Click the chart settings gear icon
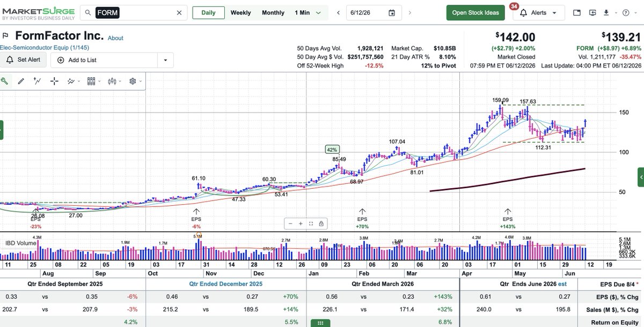This screenshot has height=327, width=644. pyautogui.click(x=133, y=81)
